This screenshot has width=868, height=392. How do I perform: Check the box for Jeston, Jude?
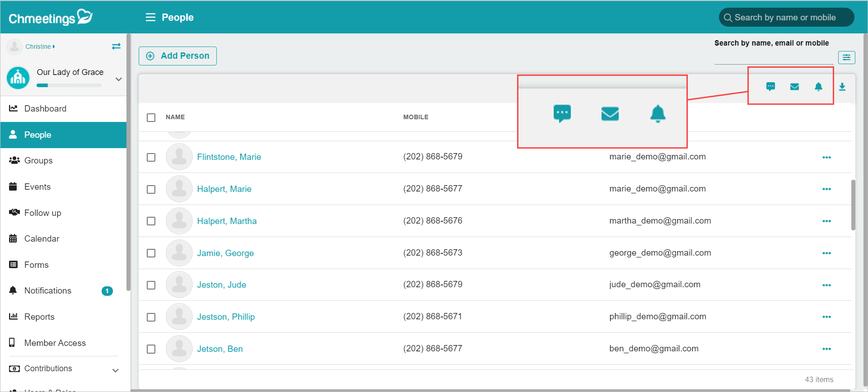pyautogui.click(x=151, y=285)
